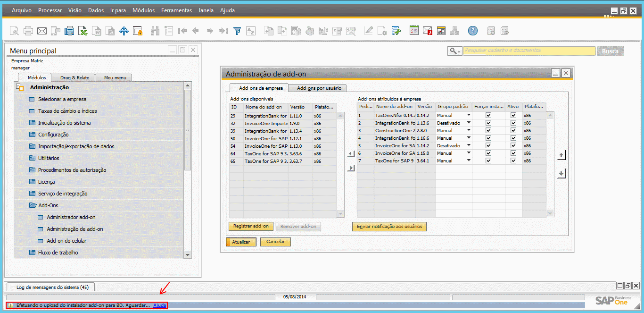Click the left arrow between add-on tables

pos(350,154)
